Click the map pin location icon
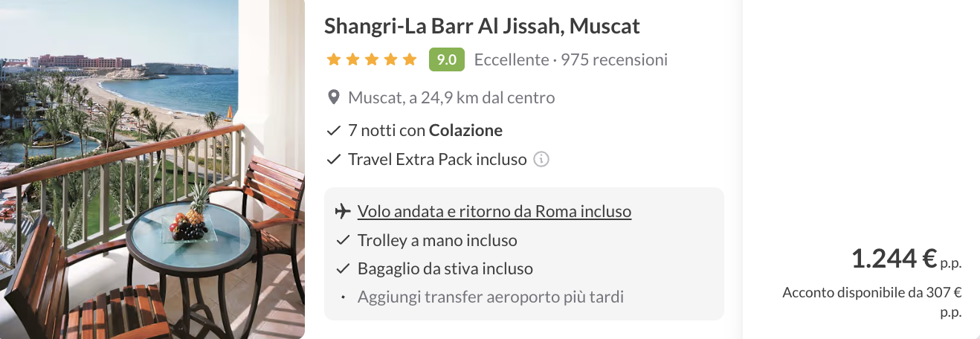Viewport: 980px width, 339px height. pyautogui.click(x=334, y=97)
